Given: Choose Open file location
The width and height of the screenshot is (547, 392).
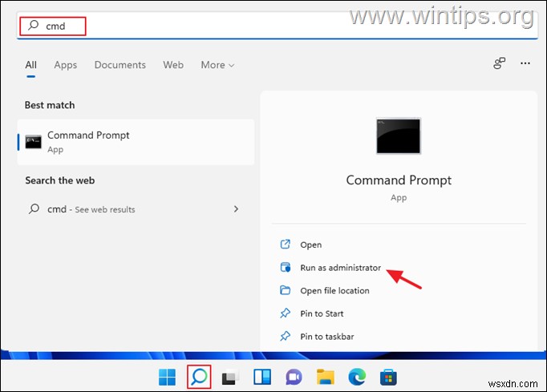Looking at the screenshot, I should (x=334, y=291).
